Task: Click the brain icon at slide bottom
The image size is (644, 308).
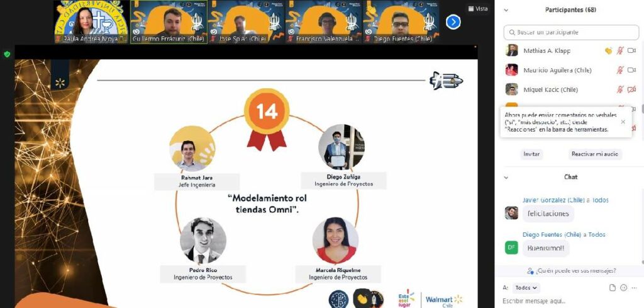Action: click(x=339, y=299)
